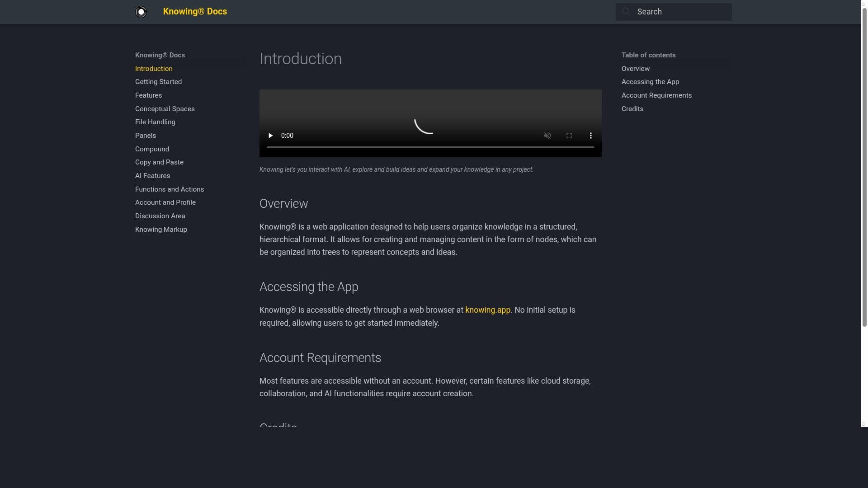Image resolution: width=868 pixels, height=488 pixels.
Task: Open the Compound page
Action: pos(152,149)
